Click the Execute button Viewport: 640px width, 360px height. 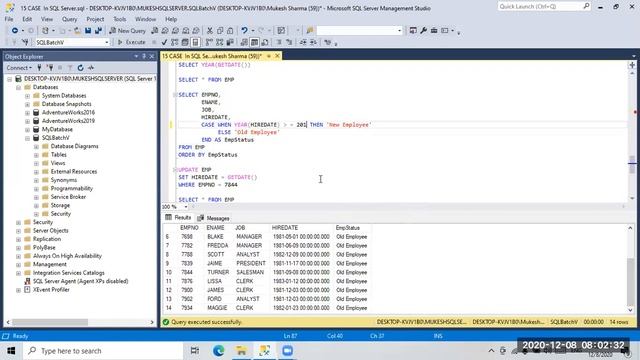click(x=131, y=42)
